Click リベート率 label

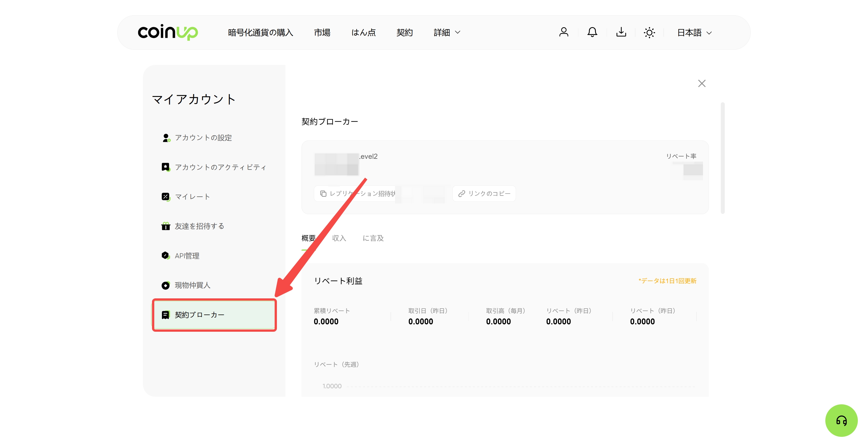(681, 156)
